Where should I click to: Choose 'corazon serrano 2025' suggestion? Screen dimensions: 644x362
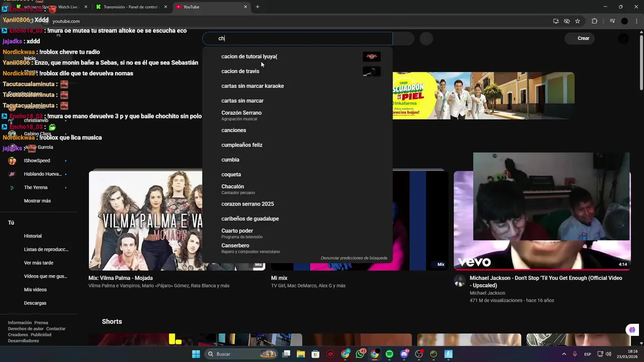(x=297, y=204)
